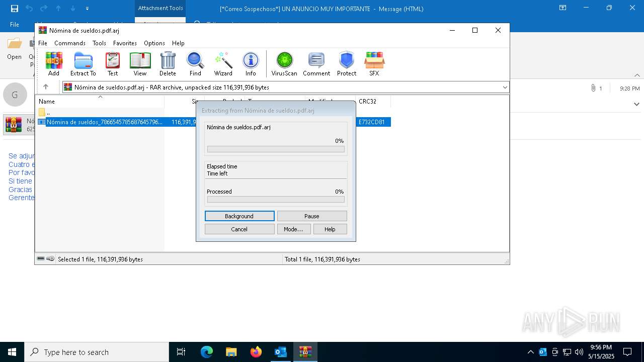This screenshot has width=644, height=362.
Task: Sort by the CRC32 column header
Action: pos(373,101)
